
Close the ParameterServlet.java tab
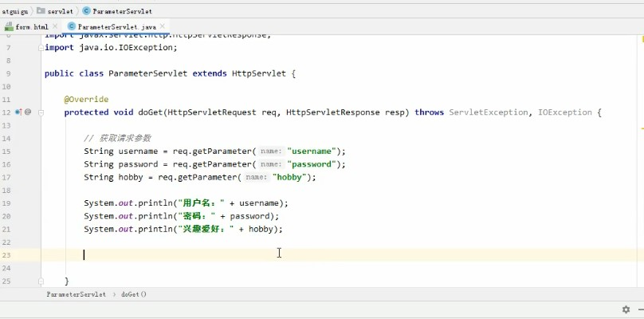pos(163,27)
